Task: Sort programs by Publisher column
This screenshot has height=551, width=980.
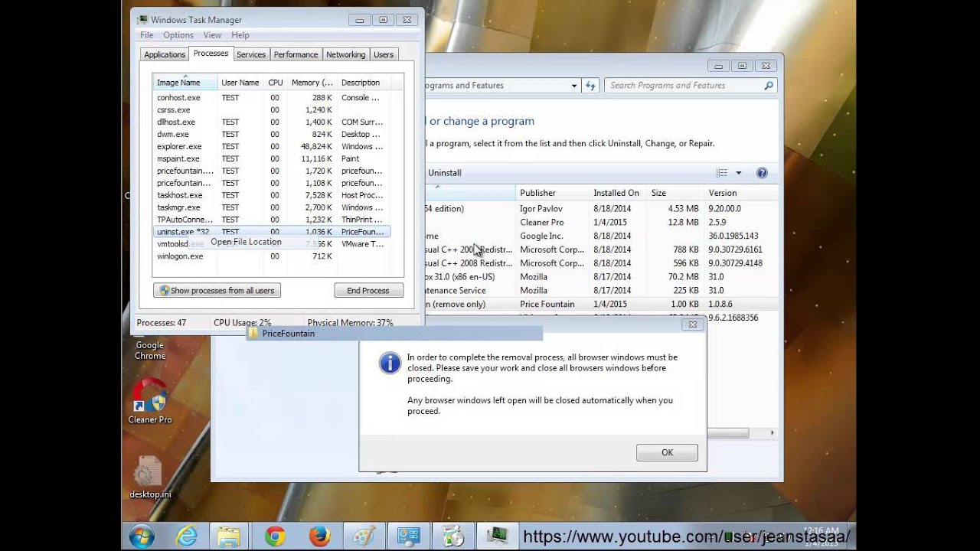Action: coord(553,193)
